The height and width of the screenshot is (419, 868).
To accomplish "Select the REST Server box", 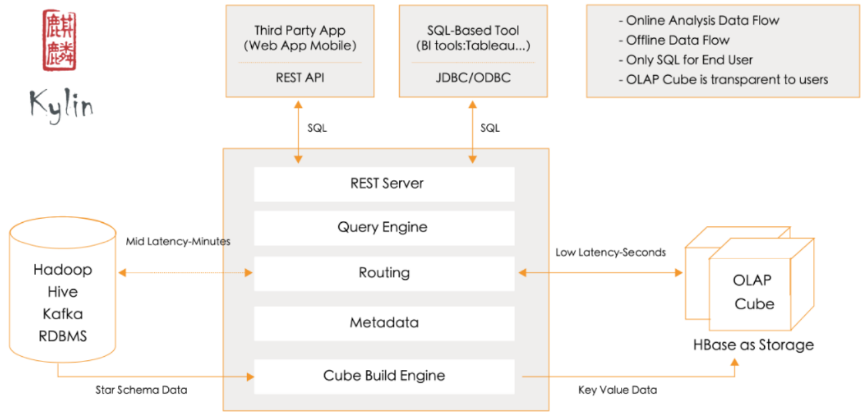I will point(384,184).
